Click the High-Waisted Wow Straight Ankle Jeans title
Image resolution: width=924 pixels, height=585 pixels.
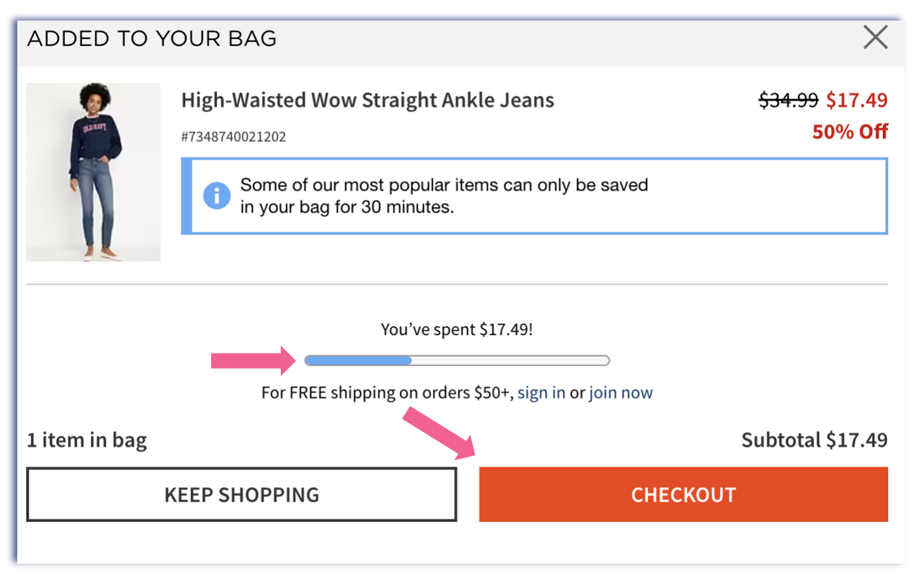[368, 100]
